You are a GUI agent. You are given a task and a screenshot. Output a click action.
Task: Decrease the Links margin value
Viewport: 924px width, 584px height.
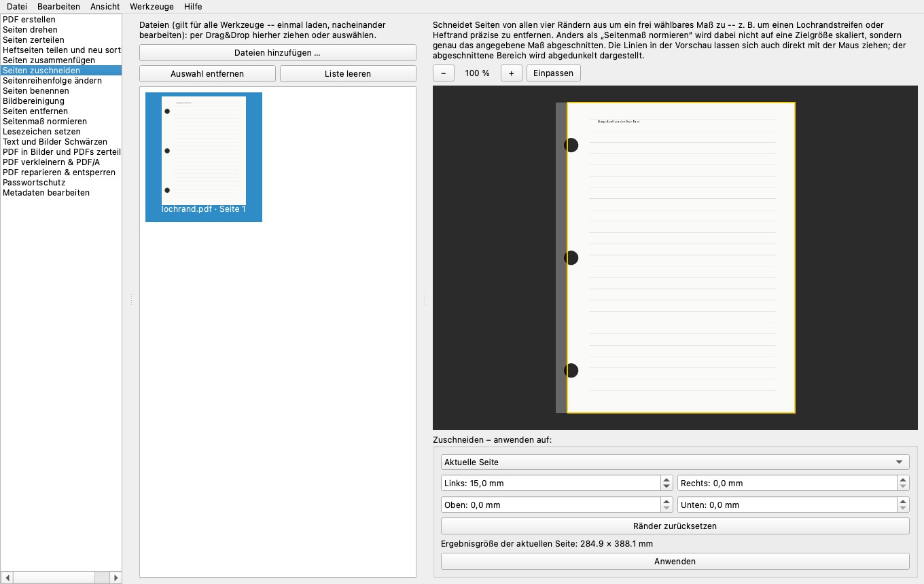pos(667,487)
